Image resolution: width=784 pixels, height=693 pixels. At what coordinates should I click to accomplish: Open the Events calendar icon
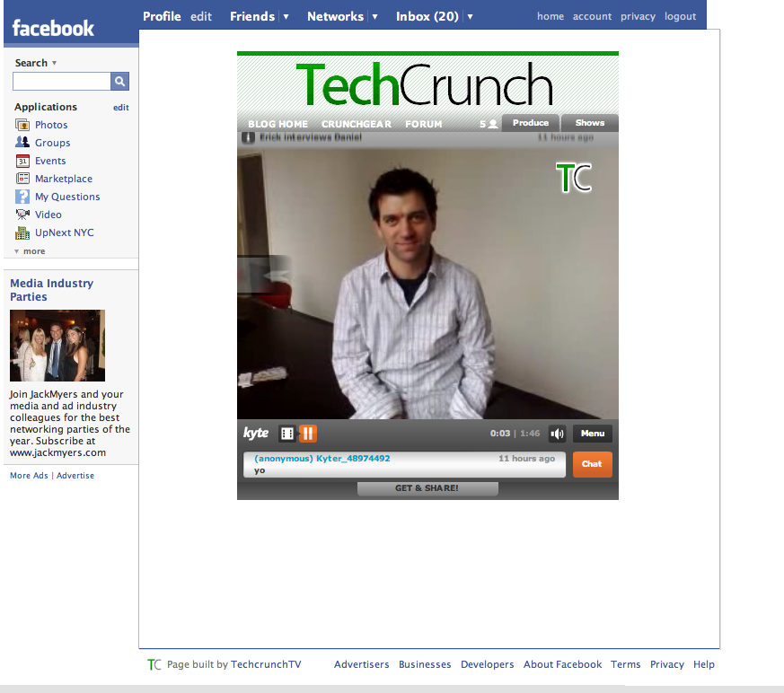(x=22, y=161)
